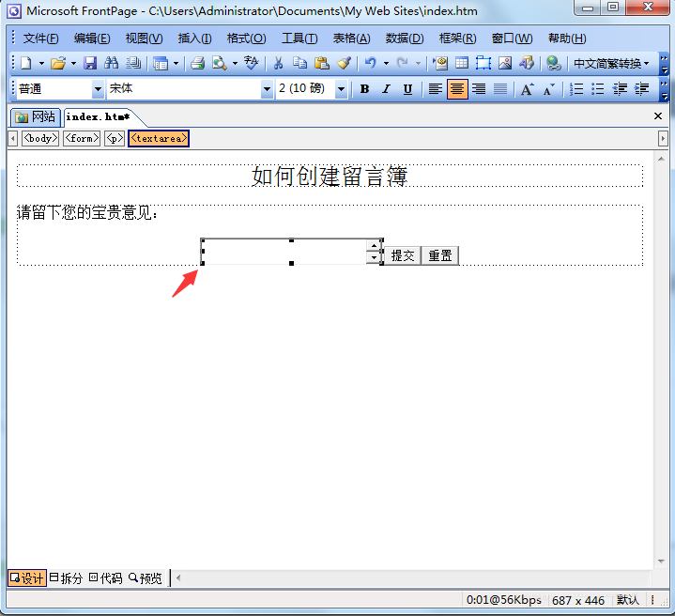Click the 687 x 446 page size status
675x616 pixels.
(578, 600)
